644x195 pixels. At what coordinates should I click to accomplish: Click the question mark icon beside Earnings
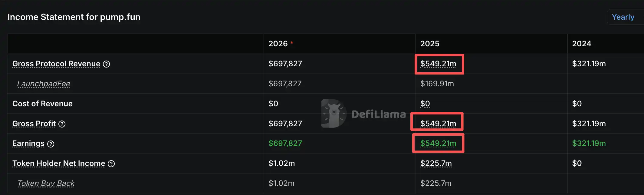[51, 144]
